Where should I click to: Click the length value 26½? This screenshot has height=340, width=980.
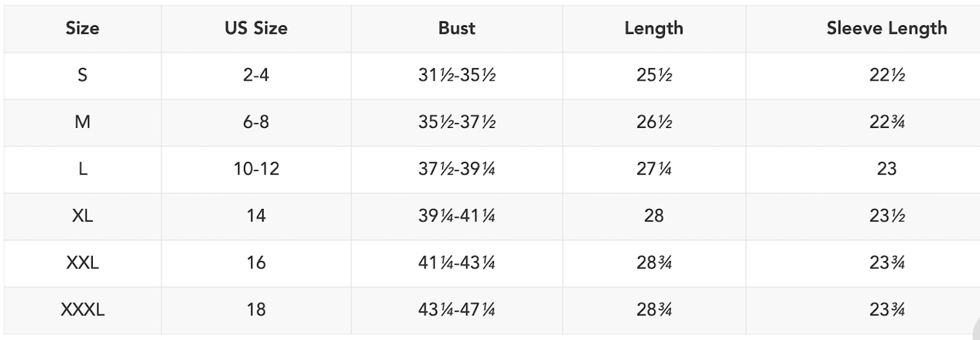pyautogui.click(x=653, y=123)
